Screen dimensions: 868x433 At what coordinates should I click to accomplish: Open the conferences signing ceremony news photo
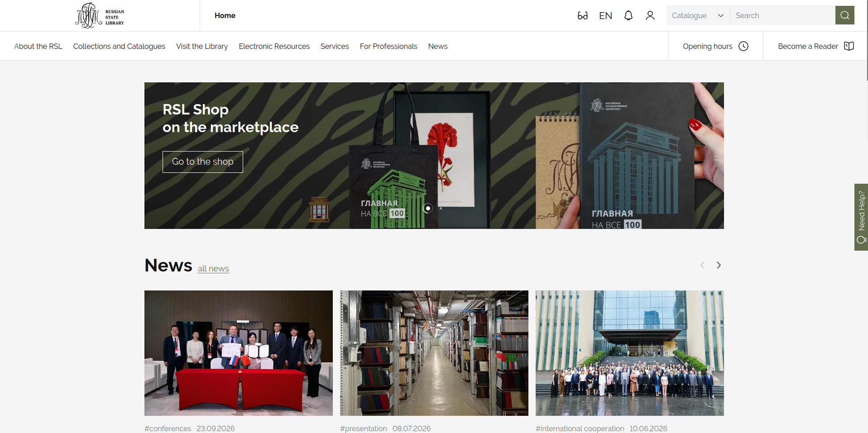pyautogui.click(x=239, y=353)
